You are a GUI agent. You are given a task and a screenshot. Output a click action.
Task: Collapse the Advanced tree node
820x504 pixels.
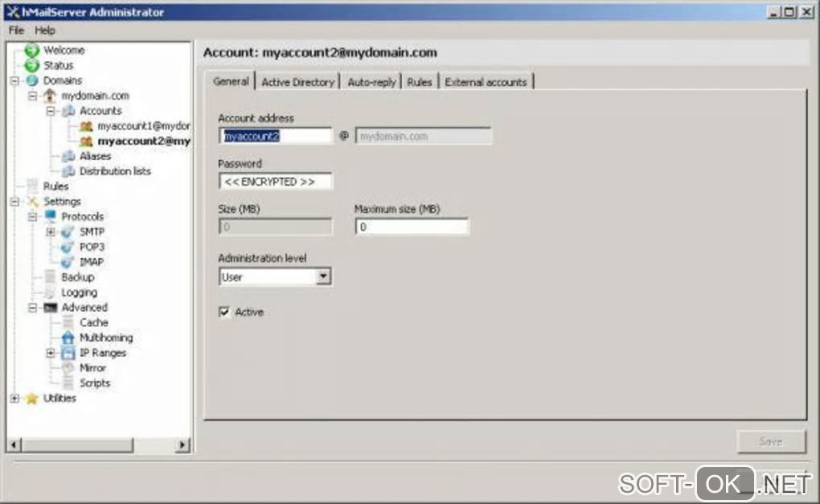(32, 307)
